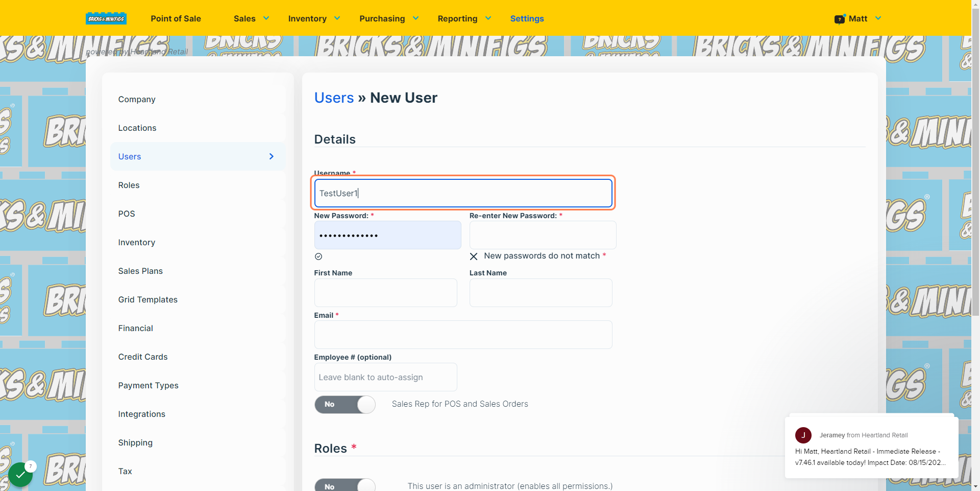Viewport: 980px width, 491px height.
Task: Click the X icon by passwords mismatch
Action: coord(474,256)
